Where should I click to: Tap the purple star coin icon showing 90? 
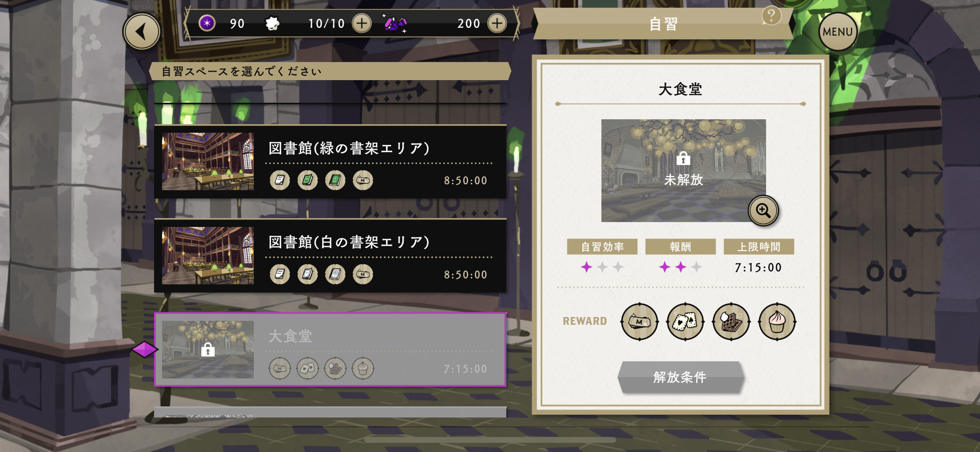pos(207,23)
